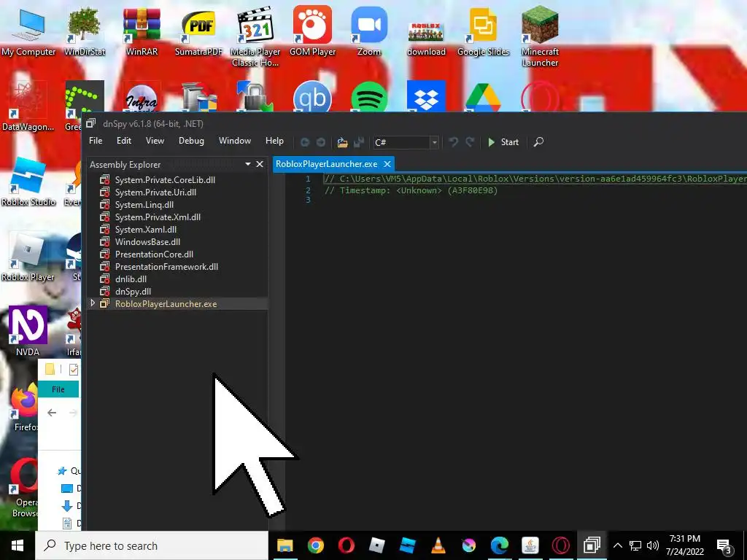
Task: Click the Undo toolbar icon
Action: (454, 142)
